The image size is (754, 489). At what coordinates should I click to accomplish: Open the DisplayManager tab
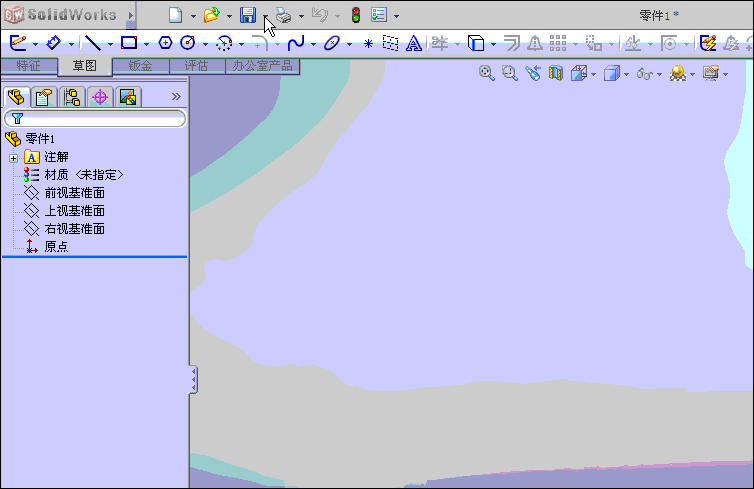[x=128, y=97]
